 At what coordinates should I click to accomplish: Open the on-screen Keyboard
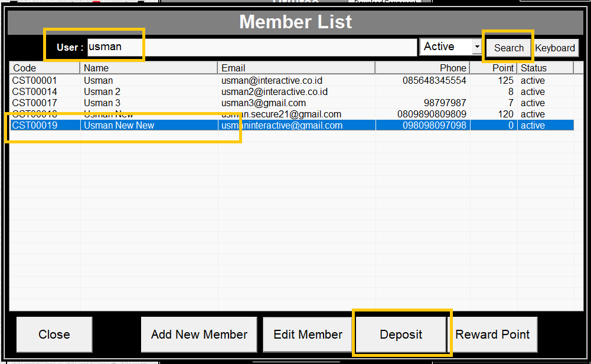click(x=555, y=48)
